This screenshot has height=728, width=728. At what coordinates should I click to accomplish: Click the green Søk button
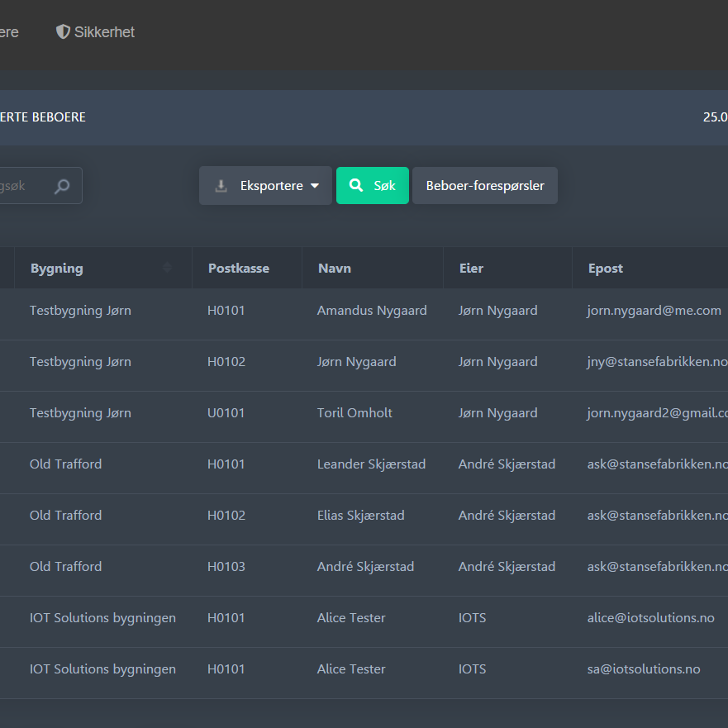(x=373, y=186)
